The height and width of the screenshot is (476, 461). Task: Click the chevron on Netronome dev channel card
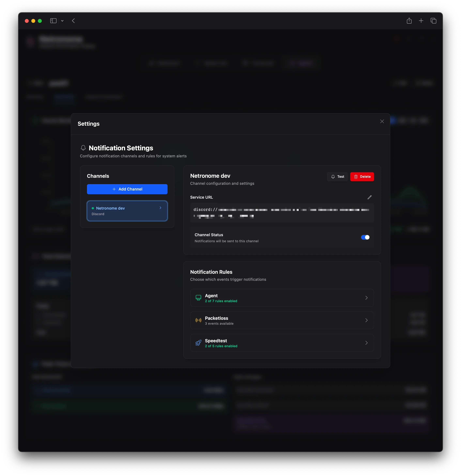[x=160, y=208]
